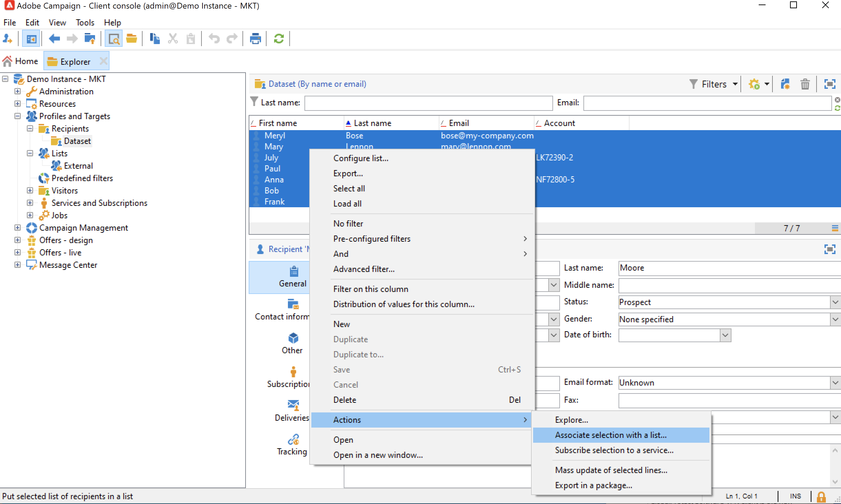
Task: Click the refresh icon in toolbar
Action: (x=279, y=39)
